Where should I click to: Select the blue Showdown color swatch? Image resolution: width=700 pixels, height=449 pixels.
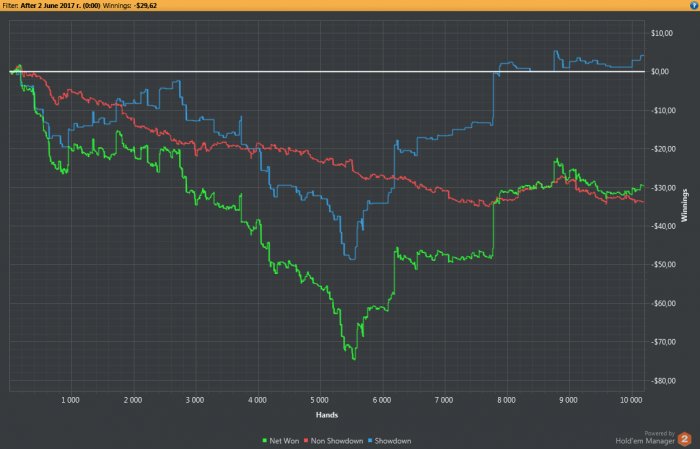coord(370,441)
